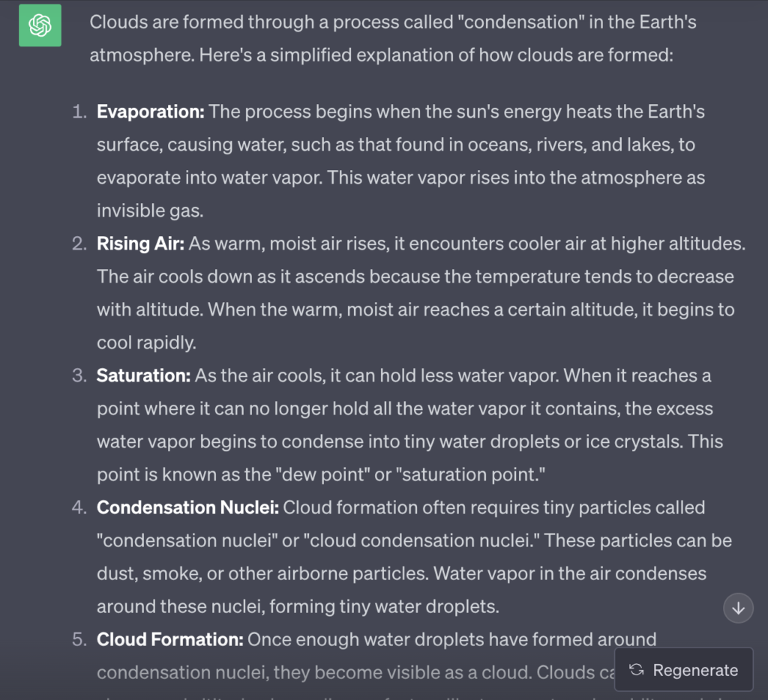Click the 'Cloud Formation:' list item
Image resolution: width=768 pixels, height=700 pixels.
click(169, 639)
